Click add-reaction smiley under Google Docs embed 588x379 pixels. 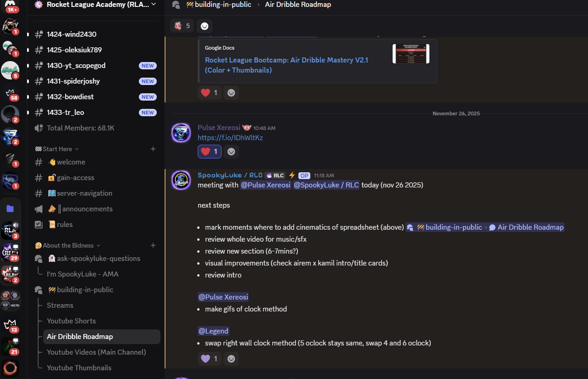tap(231, 93)
